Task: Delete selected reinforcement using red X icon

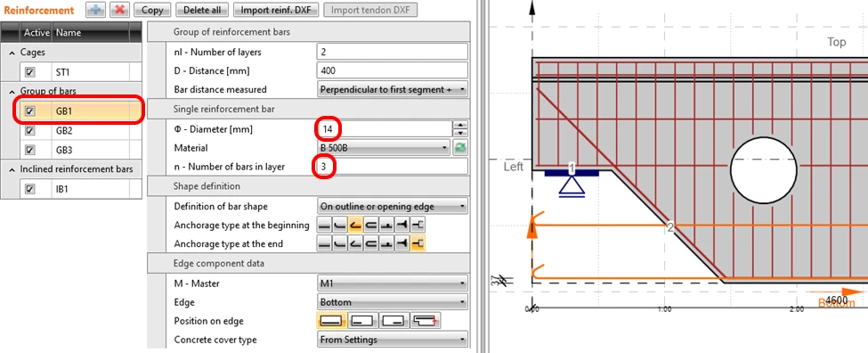Action: pyautogui.click(x=119, y=10)
